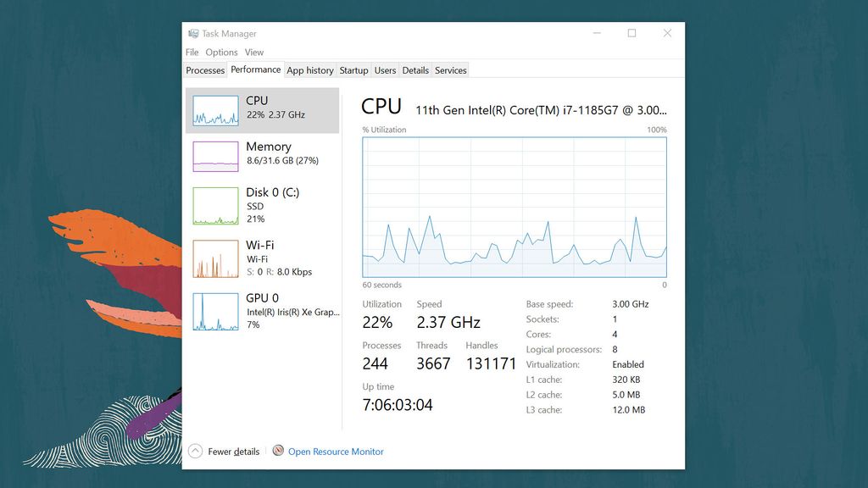
Task: Open the File menu
Action: [192, 52]
